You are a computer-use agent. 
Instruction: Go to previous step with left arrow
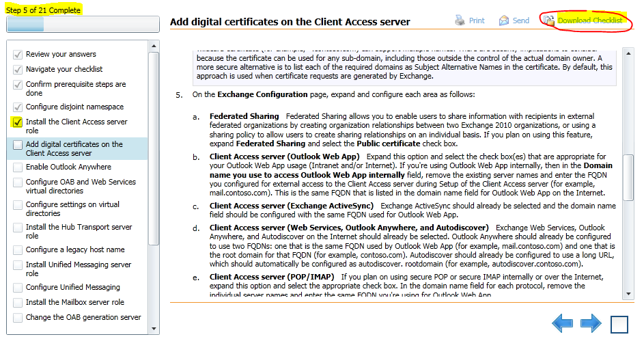[562, 323]
